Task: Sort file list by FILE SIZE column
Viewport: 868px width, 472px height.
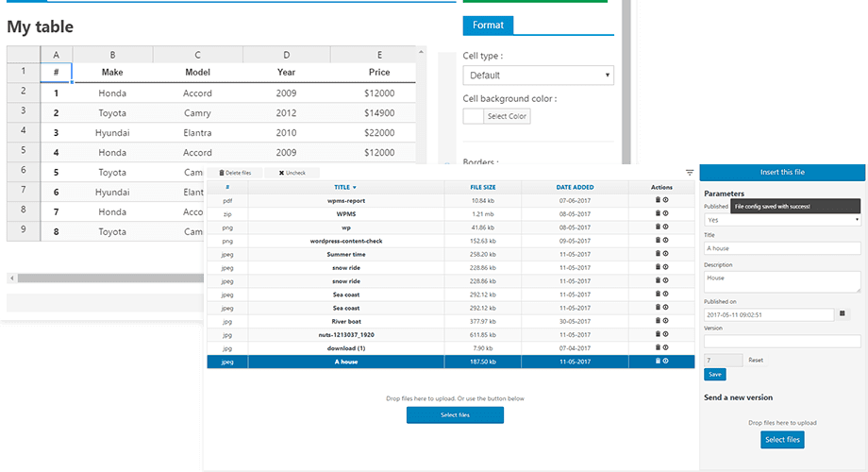Action: click(483, 187)
